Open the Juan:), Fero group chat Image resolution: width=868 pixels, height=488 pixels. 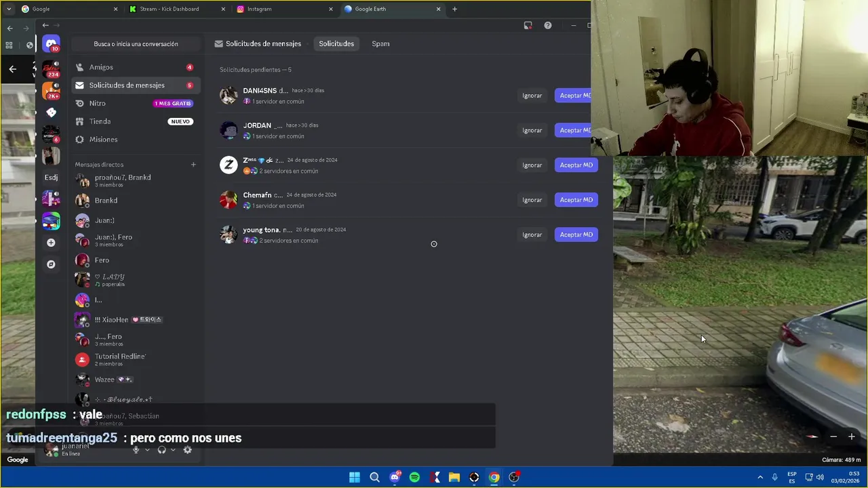136,240
